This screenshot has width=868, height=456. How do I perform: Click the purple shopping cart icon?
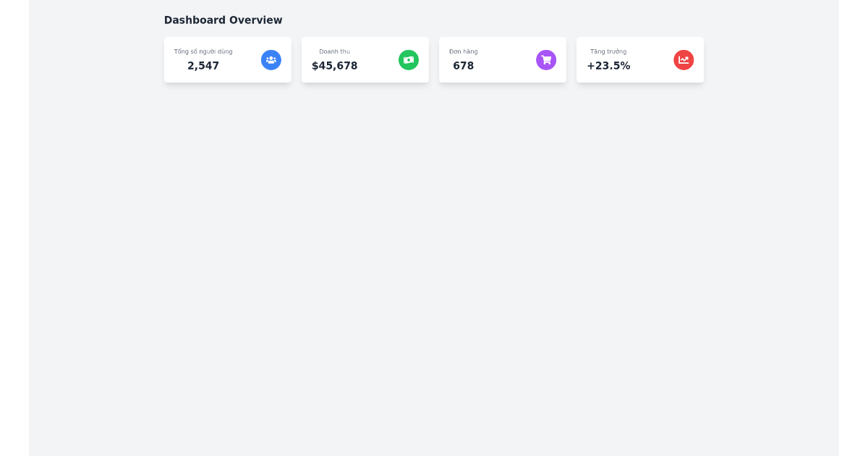546,60
